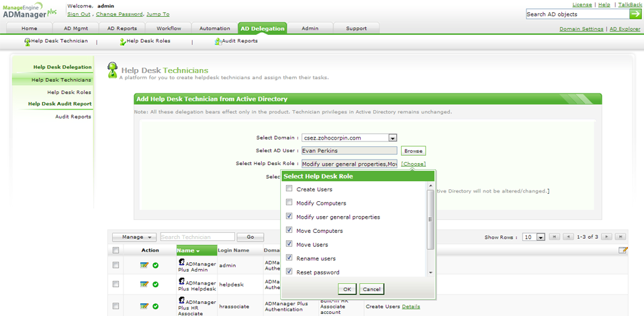Select Help Desk Roles in left sidebar
The image size is (644, 316).
69,93
